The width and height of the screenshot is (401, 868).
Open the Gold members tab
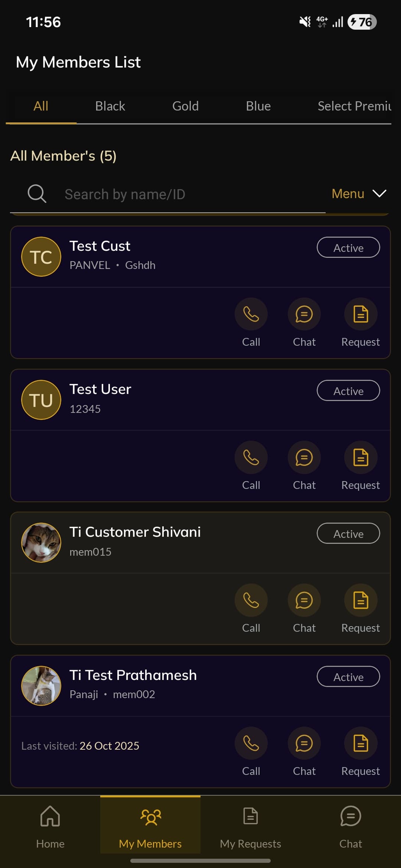(x=185, y=106)
